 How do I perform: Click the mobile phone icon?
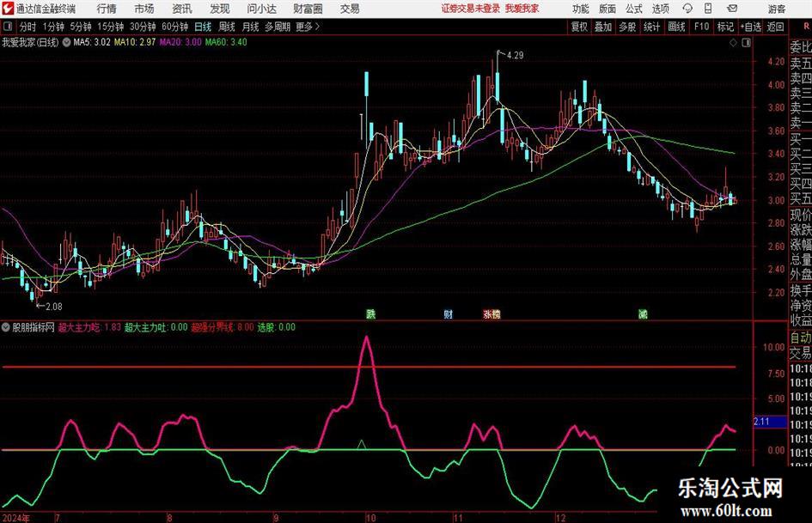(707, 9)
